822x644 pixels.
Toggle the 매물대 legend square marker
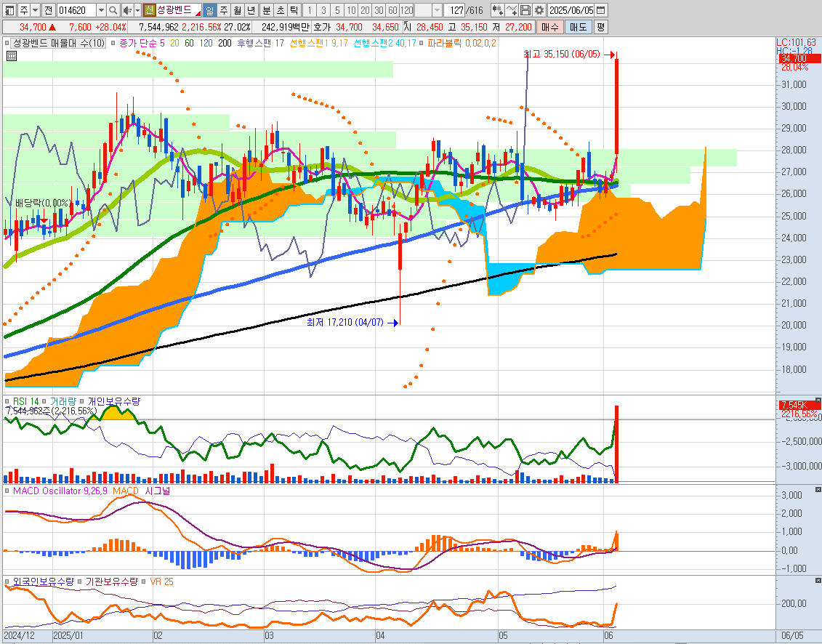(7, 43)
